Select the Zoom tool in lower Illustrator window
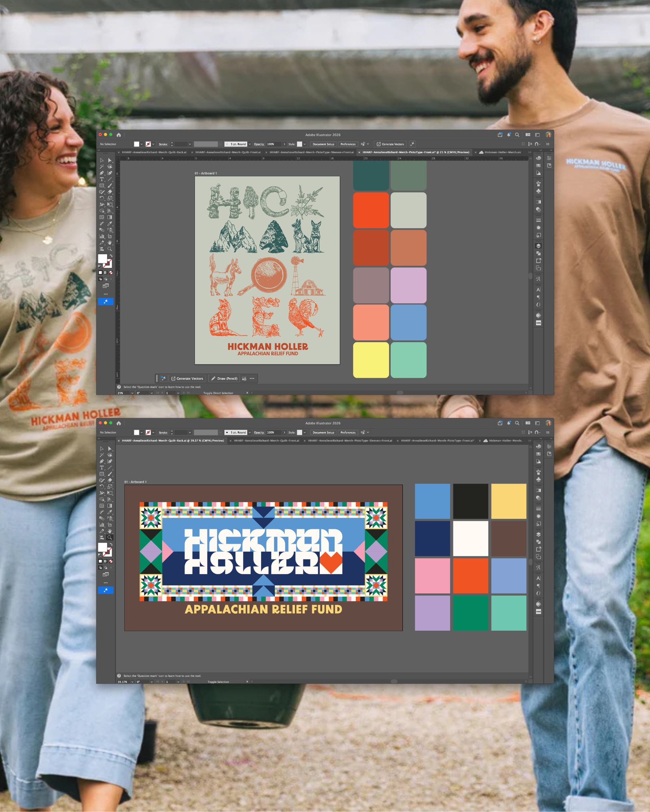Screen dimensions: 650x812 pos(110,537)
